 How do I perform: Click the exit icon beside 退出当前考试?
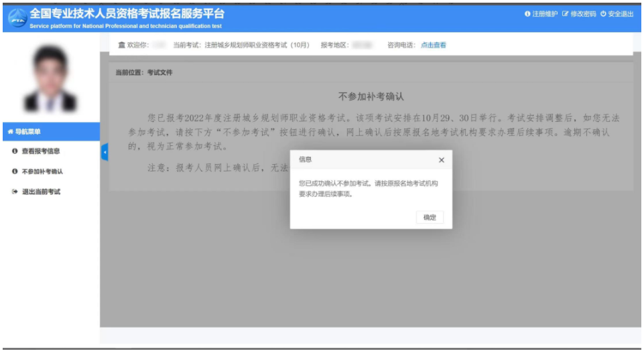(15, 192)
